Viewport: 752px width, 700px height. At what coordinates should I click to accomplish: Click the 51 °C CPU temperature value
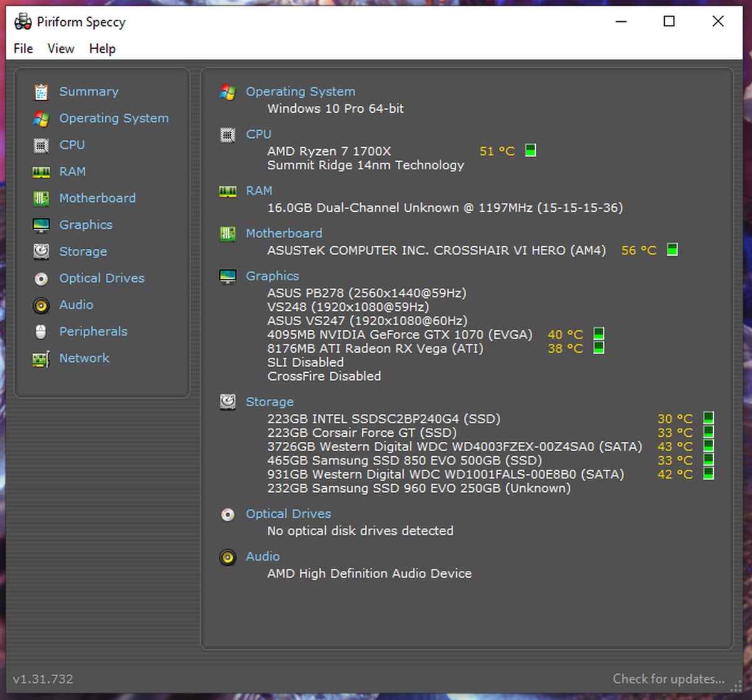click(497, 151)
